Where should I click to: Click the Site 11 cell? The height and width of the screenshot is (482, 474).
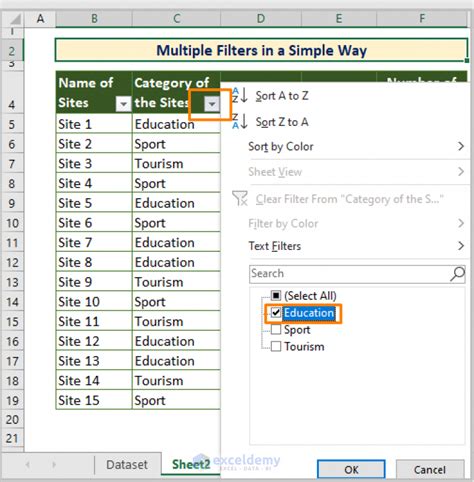(x=94, y=321)
